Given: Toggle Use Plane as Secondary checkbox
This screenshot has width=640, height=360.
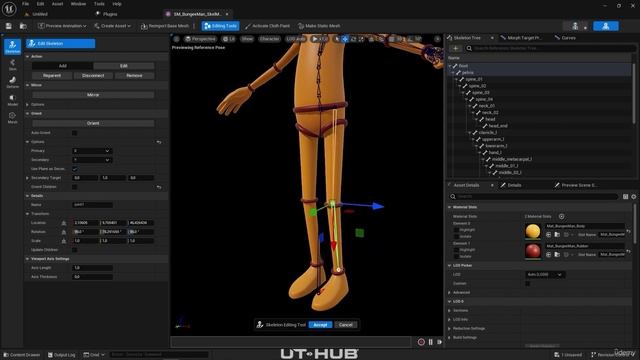Looking at the screenshot, I should tap(74, 169).
